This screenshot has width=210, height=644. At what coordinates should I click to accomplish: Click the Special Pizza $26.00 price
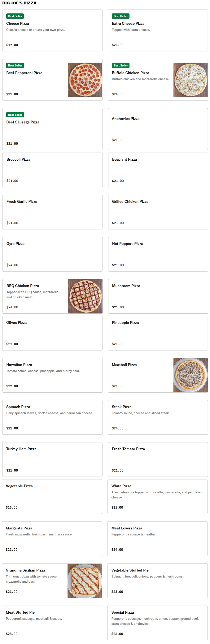pyautogui.click(x=117, y=633)
